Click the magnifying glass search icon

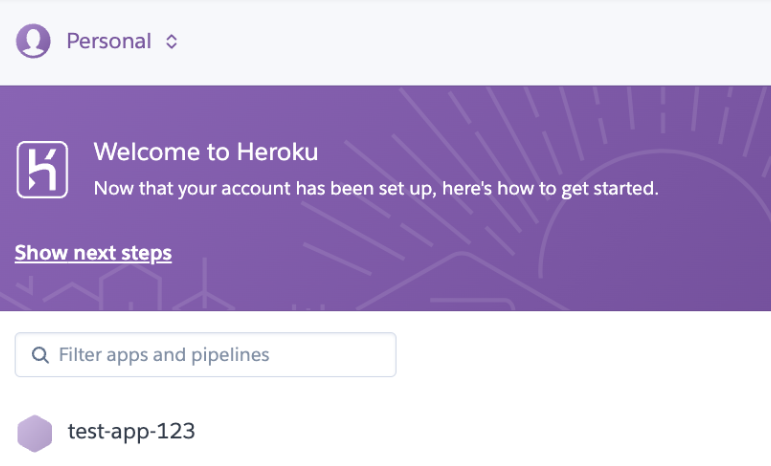tap(41, 355)
